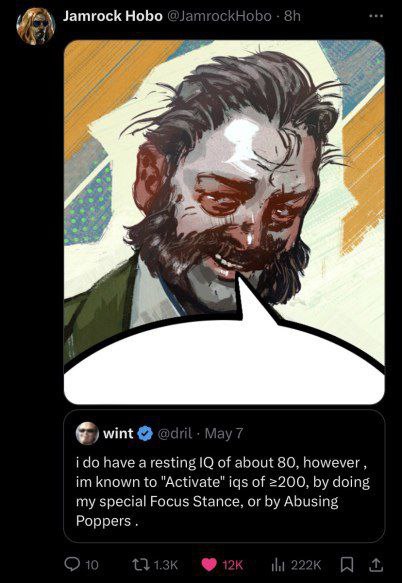This screenshot has height=583, width=402.
Task: Click wint's blue verified badge
Action: tap(146, 434)
